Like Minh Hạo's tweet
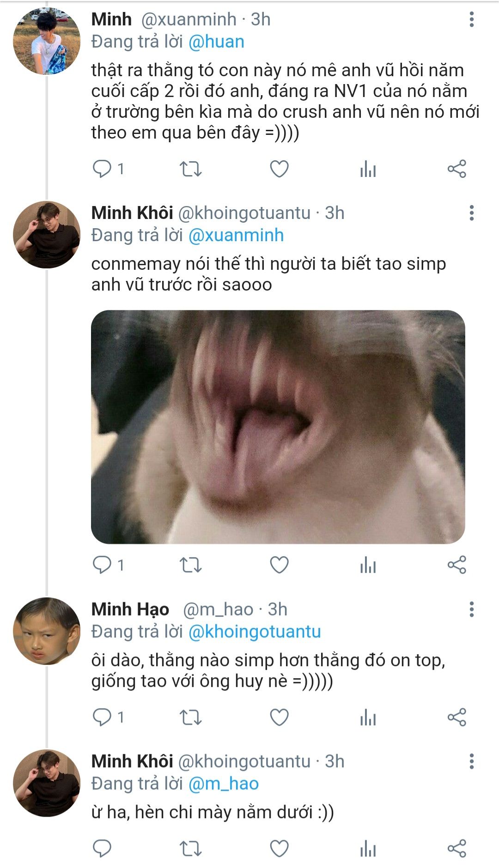 pyautogui.click(x=279, y=717)
